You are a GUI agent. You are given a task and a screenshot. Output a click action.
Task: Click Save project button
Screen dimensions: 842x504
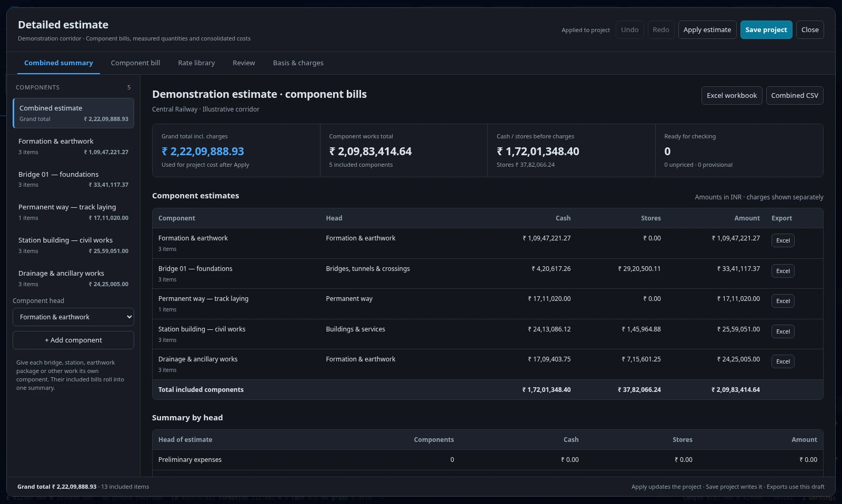click(x=766, y=29)
